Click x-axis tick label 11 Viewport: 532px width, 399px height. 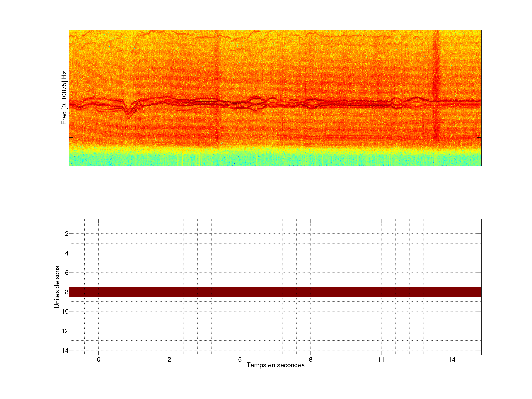[381, 359]
